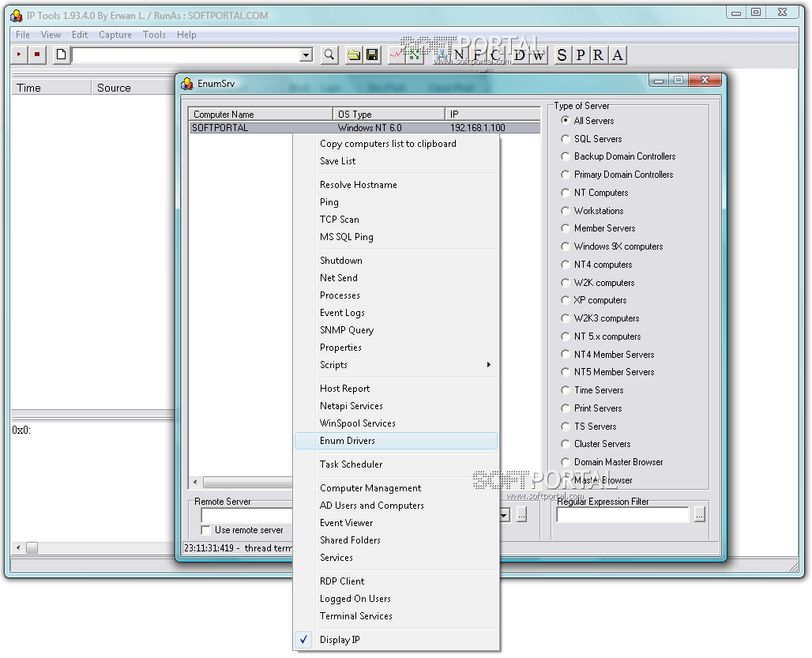The width and height of the screenshot is (812, 658).
Task: Click the main window scroll left arrow
Action: 18,547
